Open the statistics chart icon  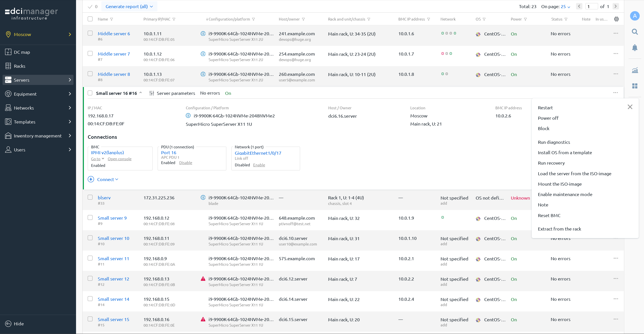(x=635, y=70)
